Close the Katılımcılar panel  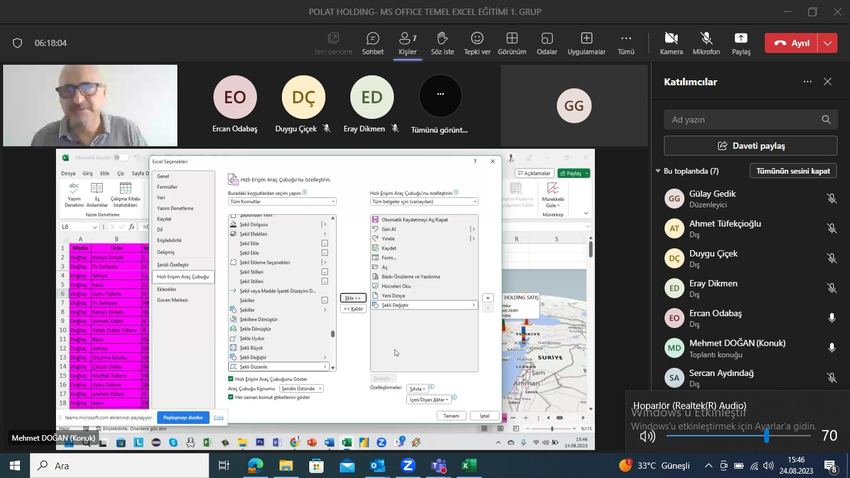[x=827, y=82]
